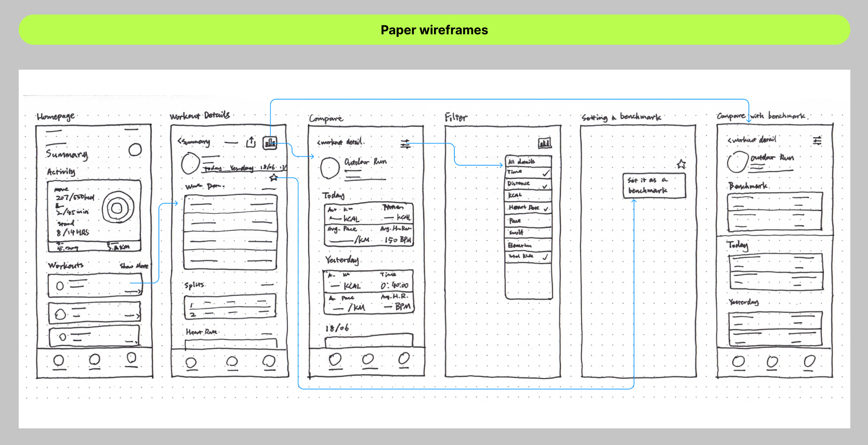Click the bar chart compare icon in Workout Details
Screen dimensions: 868x445
coord(270,142)
